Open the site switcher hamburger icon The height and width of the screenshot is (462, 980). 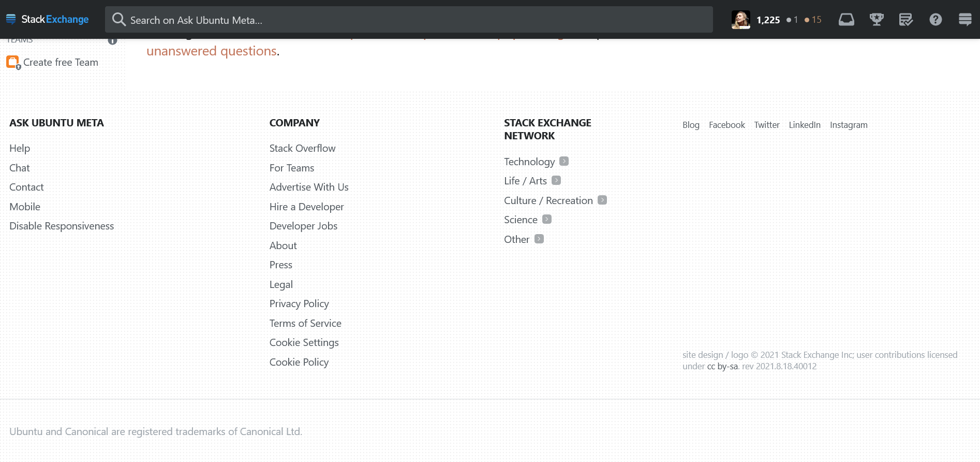pos(965,20)
